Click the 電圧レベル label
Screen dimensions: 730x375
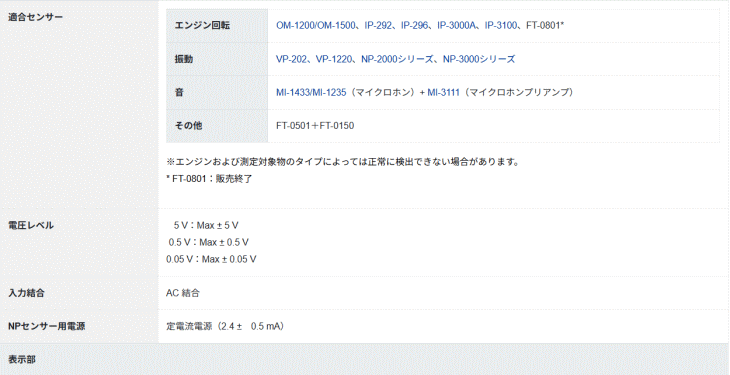(x=31, y=225)
